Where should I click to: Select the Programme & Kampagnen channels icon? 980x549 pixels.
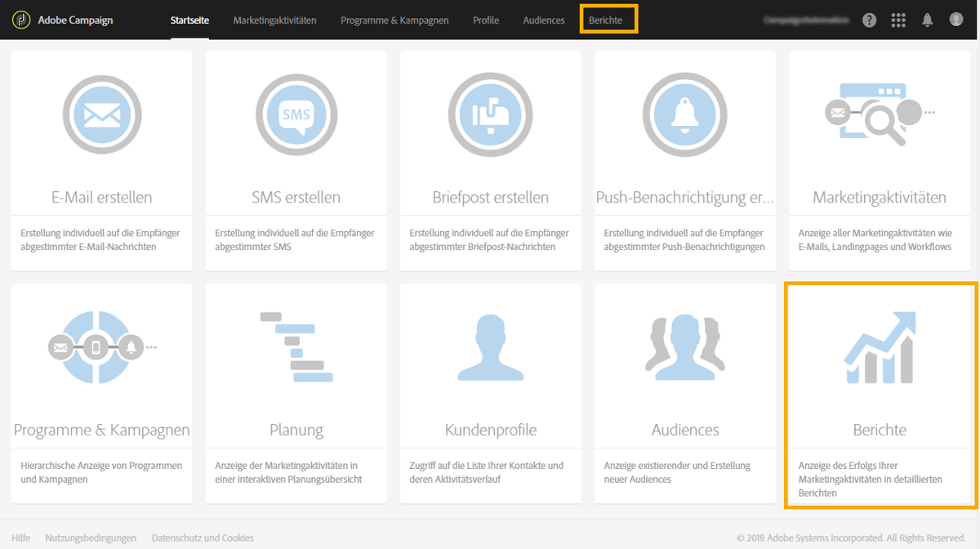pyautogui.click(x=101, y=347)
